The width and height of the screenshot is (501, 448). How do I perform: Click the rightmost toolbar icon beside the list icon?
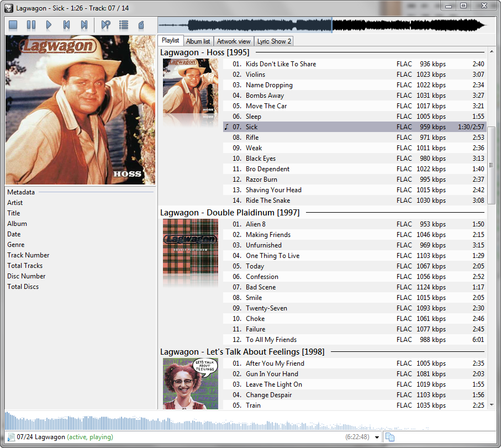141,25
